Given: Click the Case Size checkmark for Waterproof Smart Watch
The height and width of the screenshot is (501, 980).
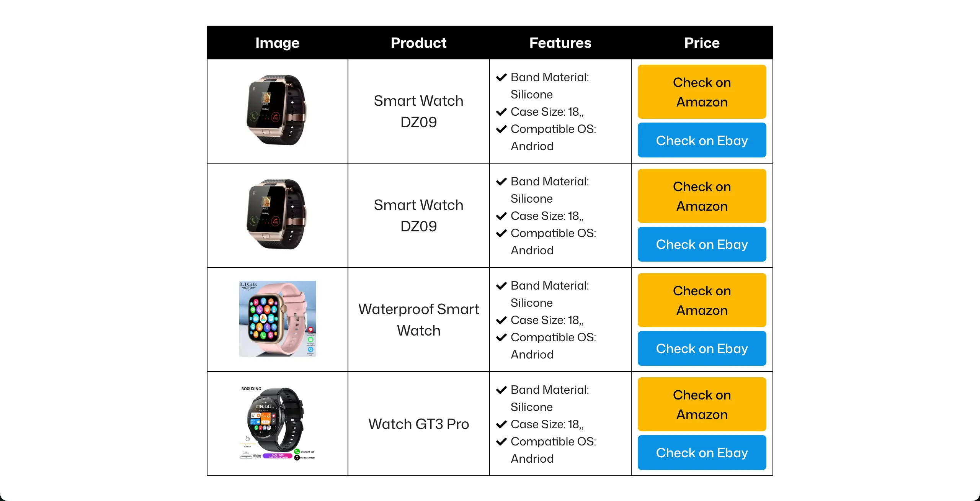Looking at the screenshot, I should (x=501, y=321).
